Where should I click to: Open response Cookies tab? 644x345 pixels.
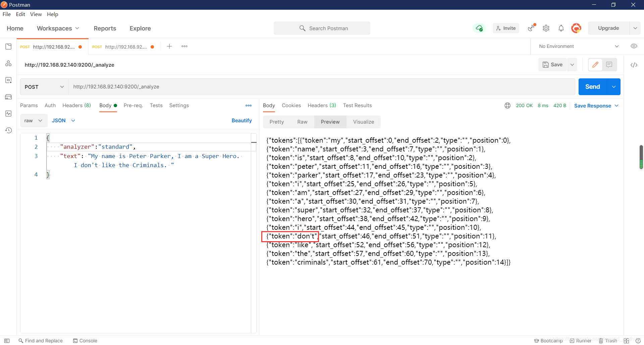291,106
